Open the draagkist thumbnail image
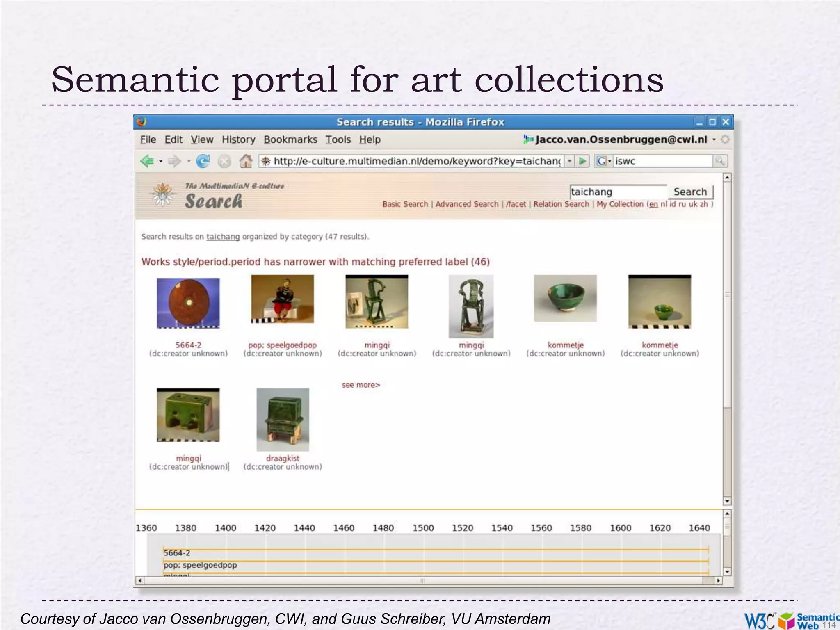This screenshot has height=630, width=840. tap(283, 419)
